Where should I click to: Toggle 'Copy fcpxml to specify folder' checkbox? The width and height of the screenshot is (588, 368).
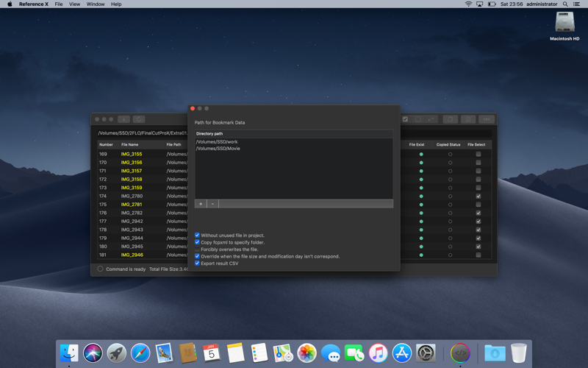pos(197,242)
